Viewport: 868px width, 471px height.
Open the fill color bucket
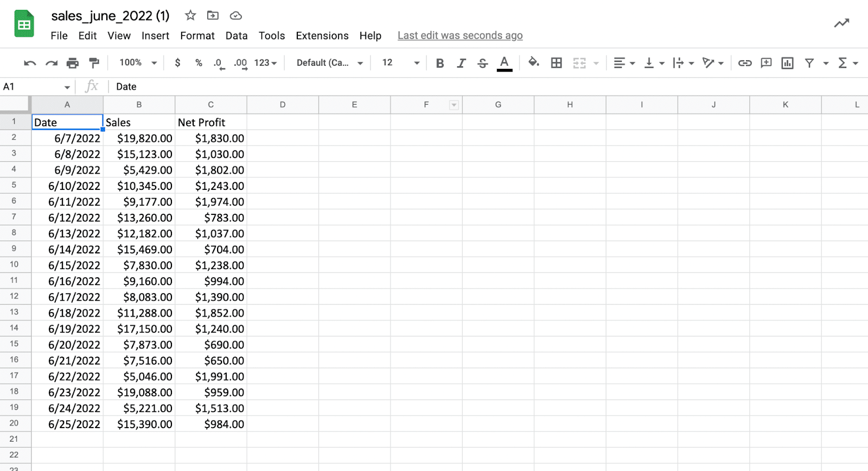coord(533,62)
